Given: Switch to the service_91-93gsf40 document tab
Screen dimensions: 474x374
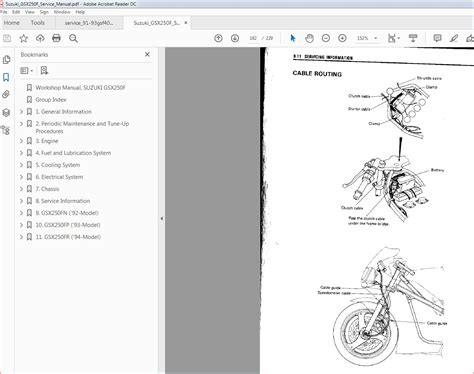Looking at the screenshot, I should (x=89, y=23).
